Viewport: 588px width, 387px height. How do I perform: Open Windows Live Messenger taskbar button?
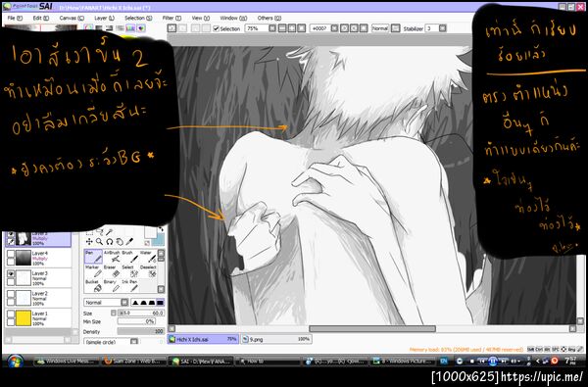[67, 362]
